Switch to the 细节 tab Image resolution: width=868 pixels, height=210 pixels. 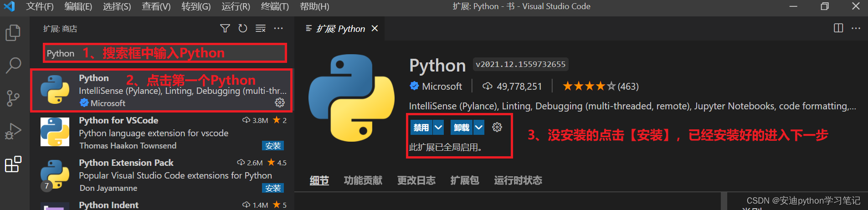tap(319, 180)
